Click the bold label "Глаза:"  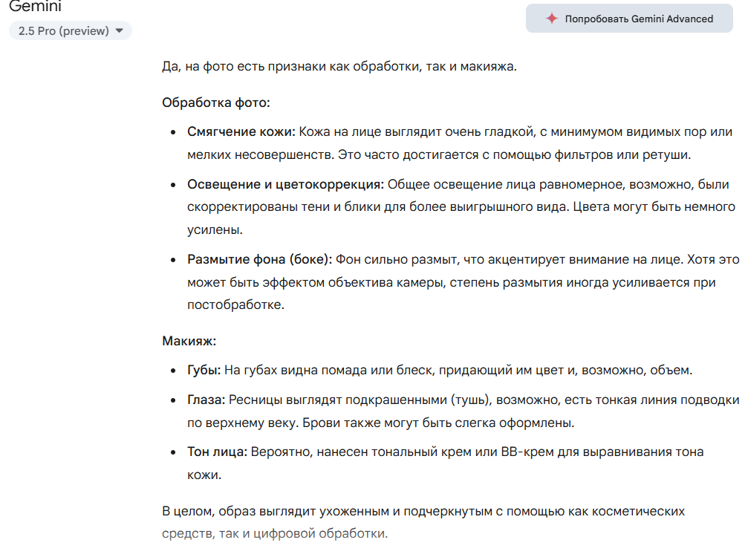(206, 400)
